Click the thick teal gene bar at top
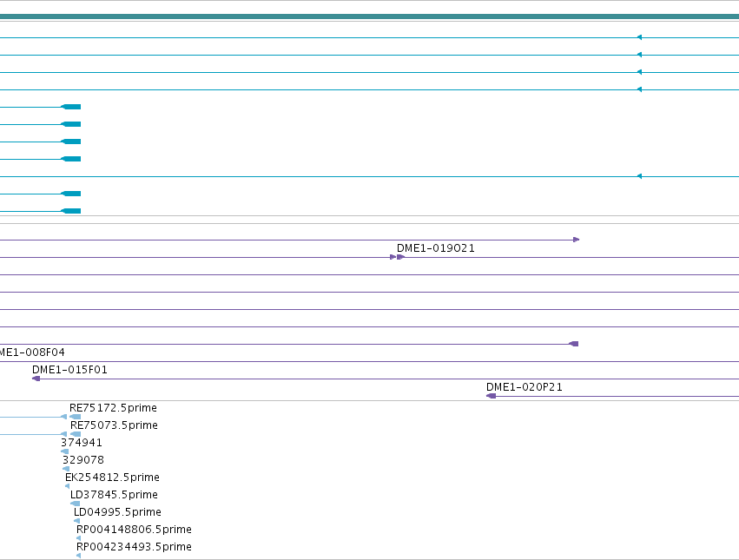 pos(370,16)
